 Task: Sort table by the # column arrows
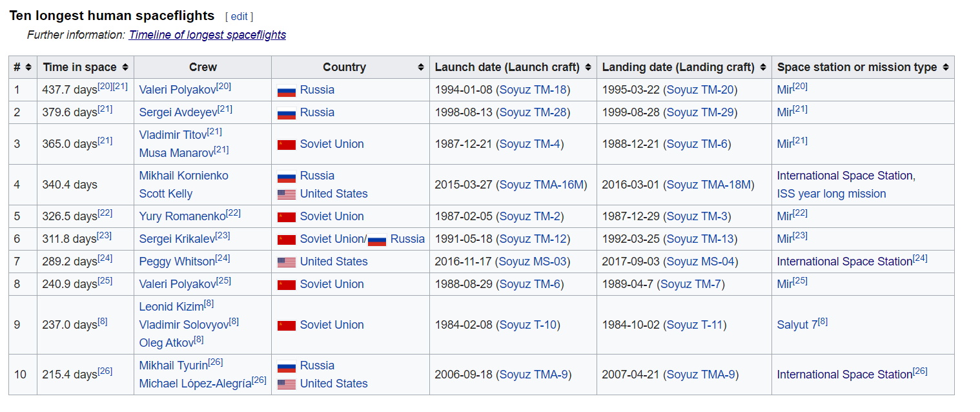pyautogui.click(x=27, y=67)
